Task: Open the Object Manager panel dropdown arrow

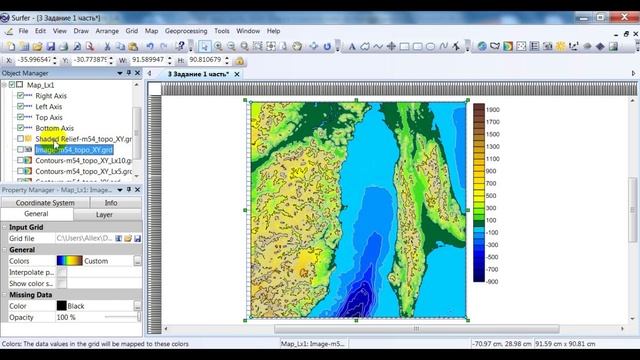Action: tap(120, 73)
